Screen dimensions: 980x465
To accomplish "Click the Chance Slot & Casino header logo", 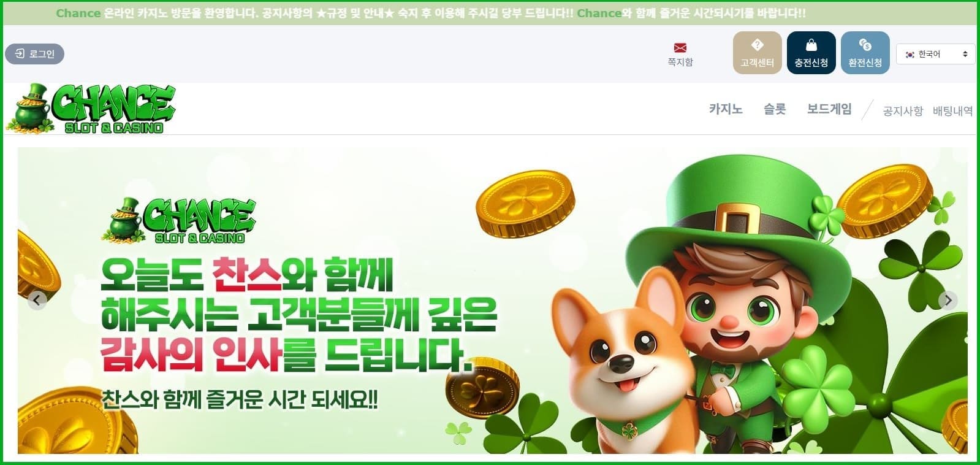I will pyautogui.click(x=91, y=109).
